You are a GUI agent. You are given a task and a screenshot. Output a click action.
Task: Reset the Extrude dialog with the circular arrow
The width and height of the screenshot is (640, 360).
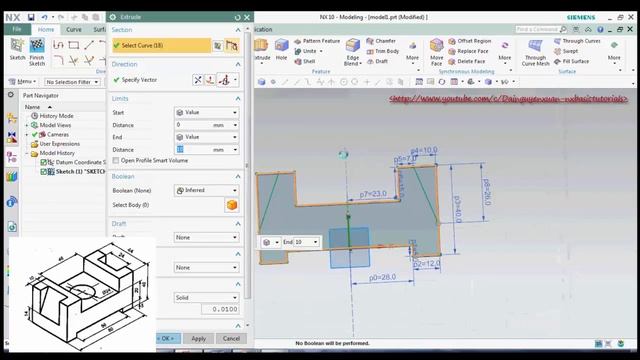point(238,18)
